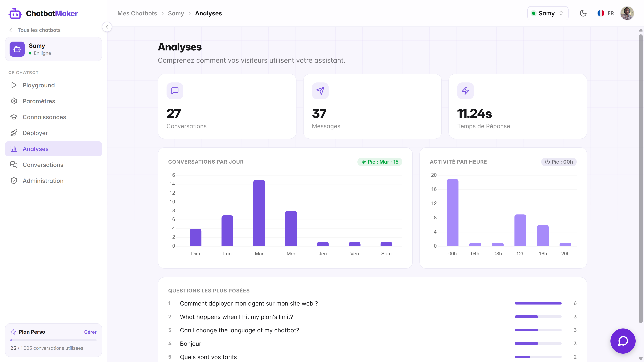This screenshot has width=644, height=362.
Task: Click the progress bar for Bonjour question
Action: point(538,344)
